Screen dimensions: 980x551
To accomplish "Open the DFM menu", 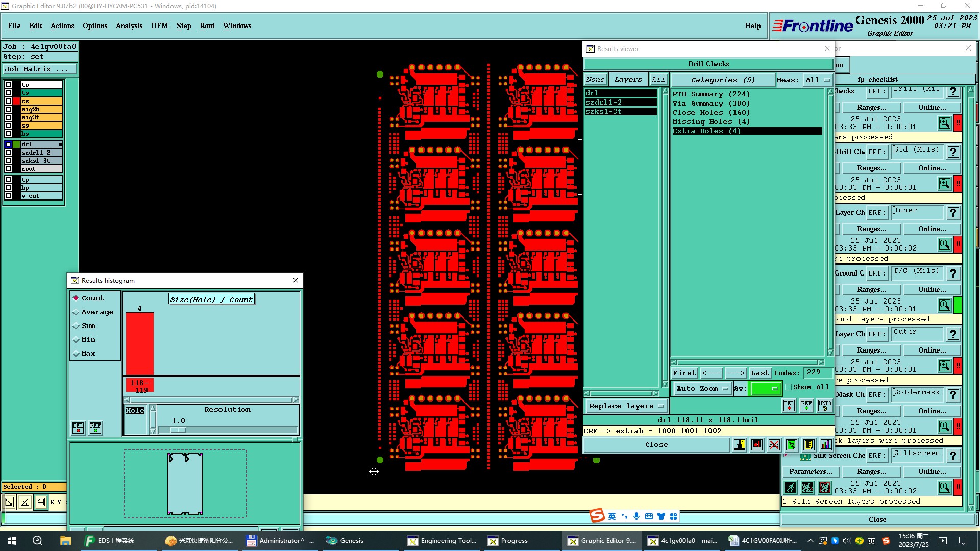I will (x=159, y=26).
